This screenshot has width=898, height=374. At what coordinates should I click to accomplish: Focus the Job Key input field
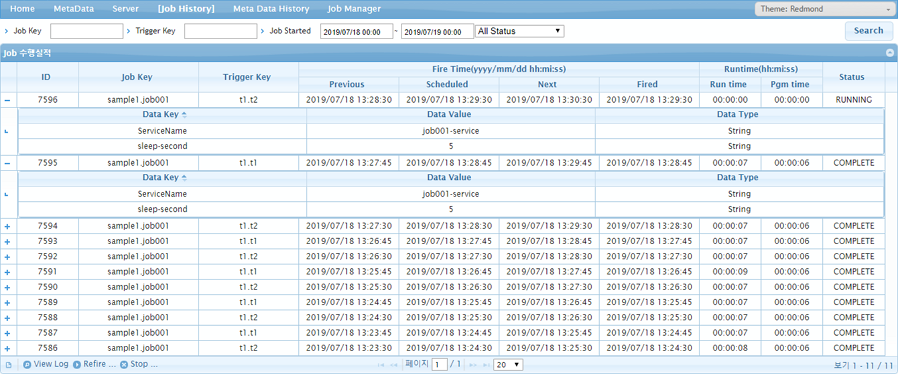[87, 32]
